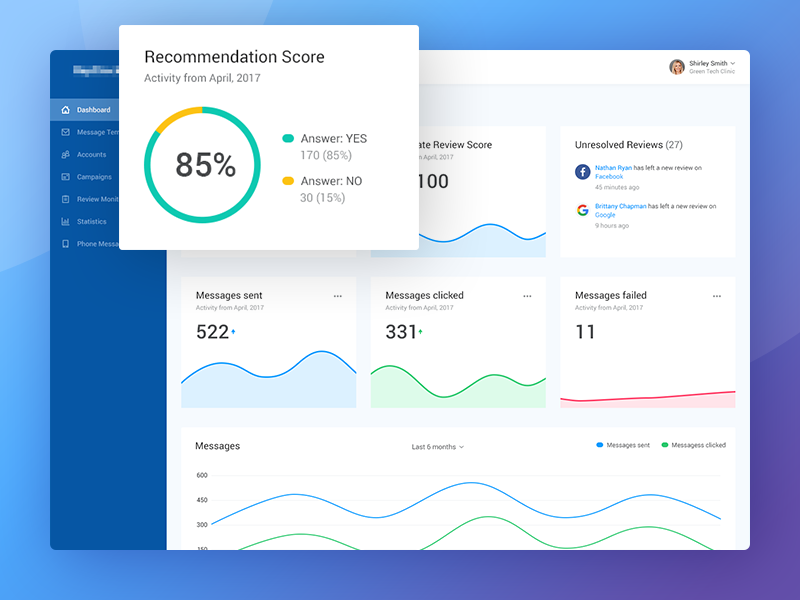Toggle the Messages clicked legend marker
This screenshot has height=600, width=800.
point(665,445)
